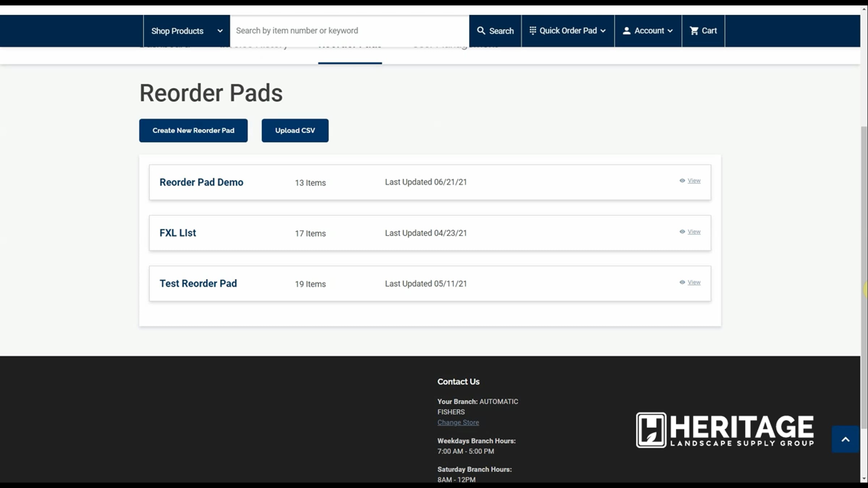The height and width of the screenshot is (488, 868).
Task: Click eye icon for FXL List
Action: pyautogui.click(x=682, y=232)
